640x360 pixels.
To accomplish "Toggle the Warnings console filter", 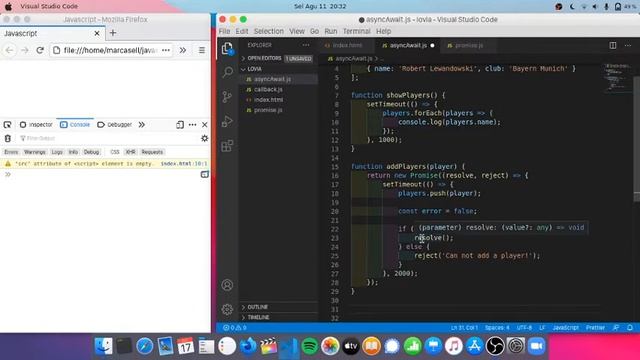I will (x=35, y=152).
